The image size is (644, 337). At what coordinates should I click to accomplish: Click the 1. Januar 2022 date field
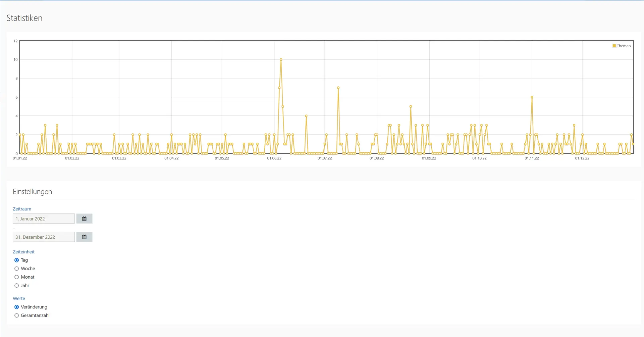pos(44,219)
